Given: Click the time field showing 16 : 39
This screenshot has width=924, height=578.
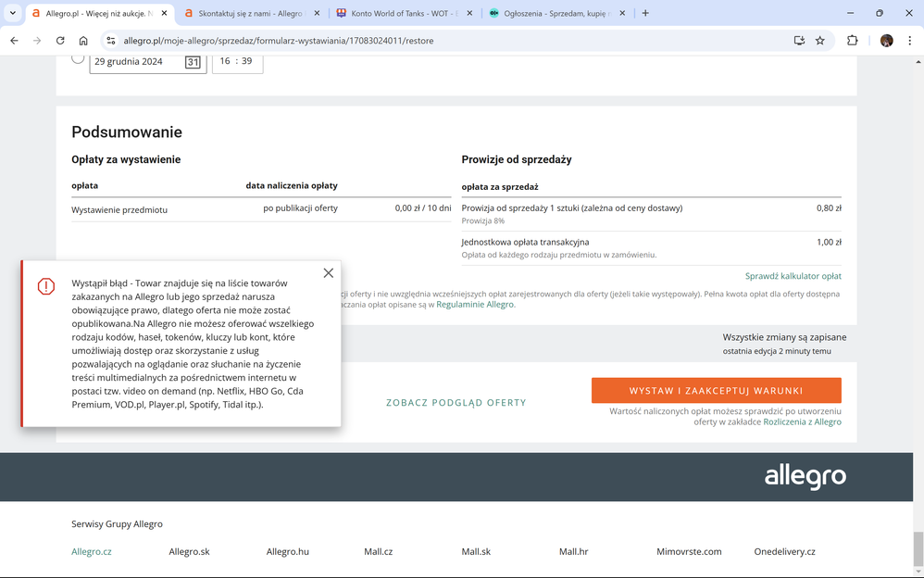Looking at the screenshot, I should point(237,62).
